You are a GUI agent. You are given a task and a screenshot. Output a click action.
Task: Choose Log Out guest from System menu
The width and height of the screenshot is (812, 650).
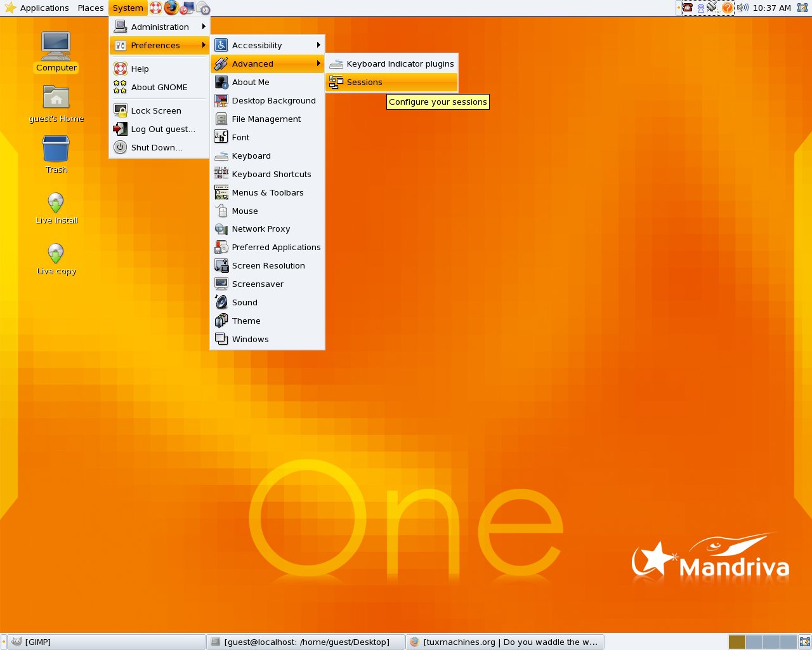click(x=159, y=129)
